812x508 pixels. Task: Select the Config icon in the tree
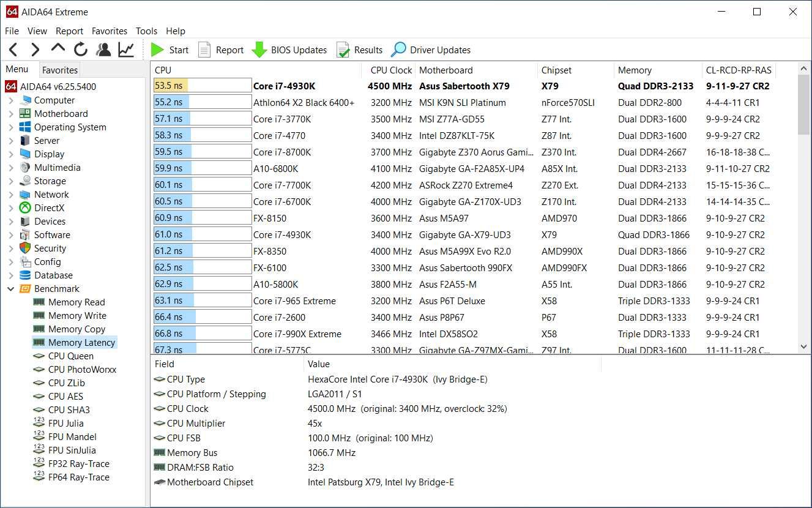(25, 262)
